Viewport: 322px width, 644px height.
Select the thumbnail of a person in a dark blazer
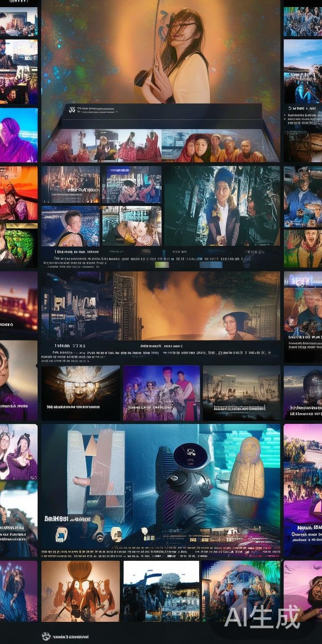(x=222, y=206)
